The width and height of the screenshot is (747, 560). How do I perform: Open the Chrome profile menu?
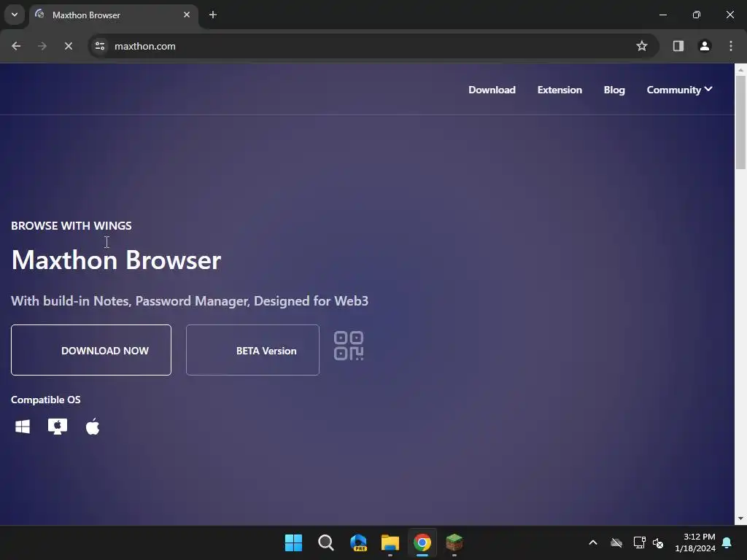(705, 46)
